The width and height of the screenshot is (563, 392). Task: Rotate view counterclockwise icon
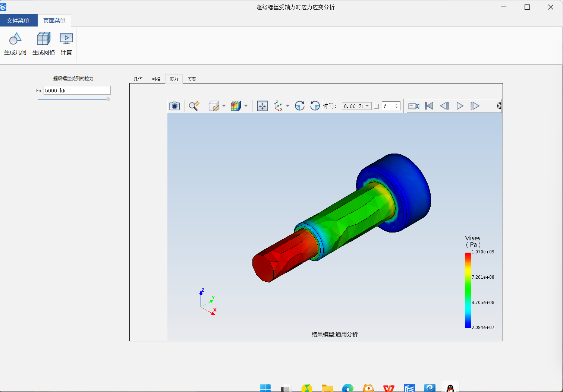315,106
